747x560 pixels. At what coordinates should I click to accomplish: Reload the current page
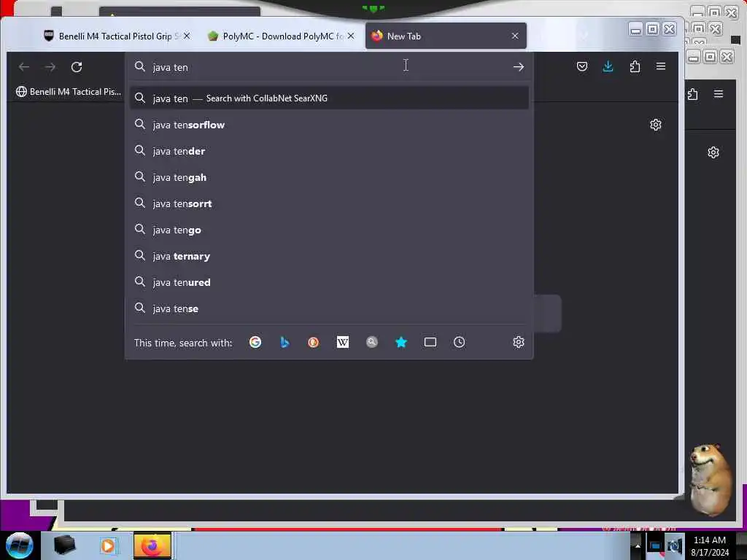coord(77,67)
